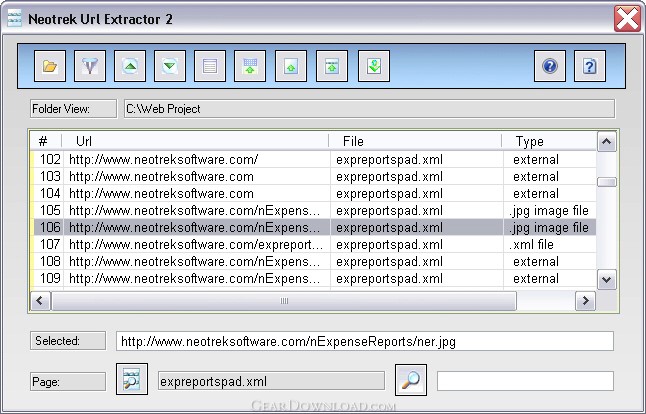Click the dotted grid with green arrow icon

click(x=250, y=66)
